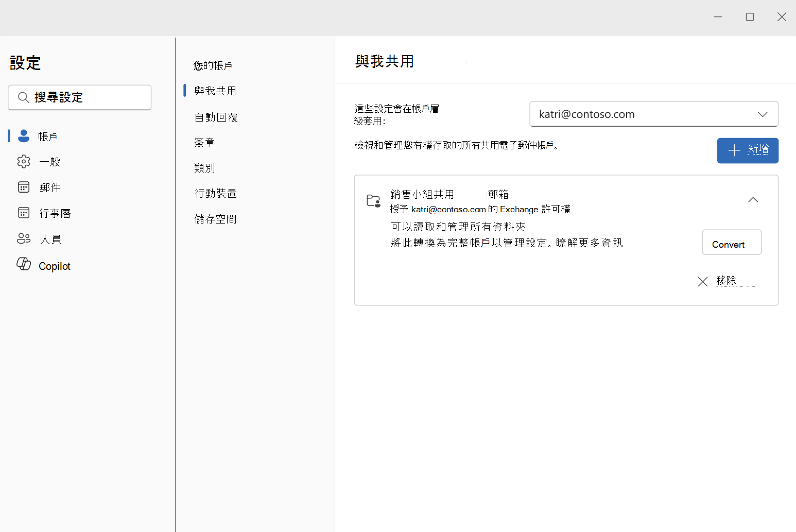
Task: Click the 與我共用 page heading
Action: coord(385,61)
